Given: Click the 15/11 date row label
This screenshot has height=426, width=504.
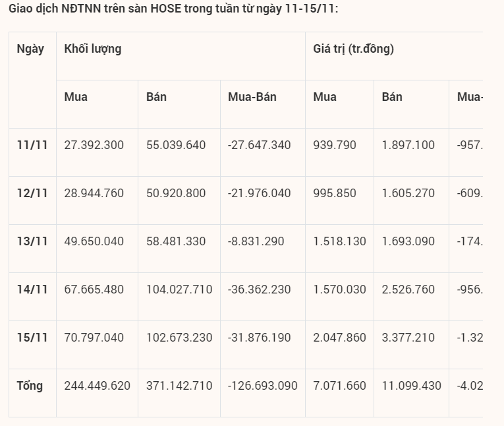Looking at the screenshot, I should (x=32, y=338).
